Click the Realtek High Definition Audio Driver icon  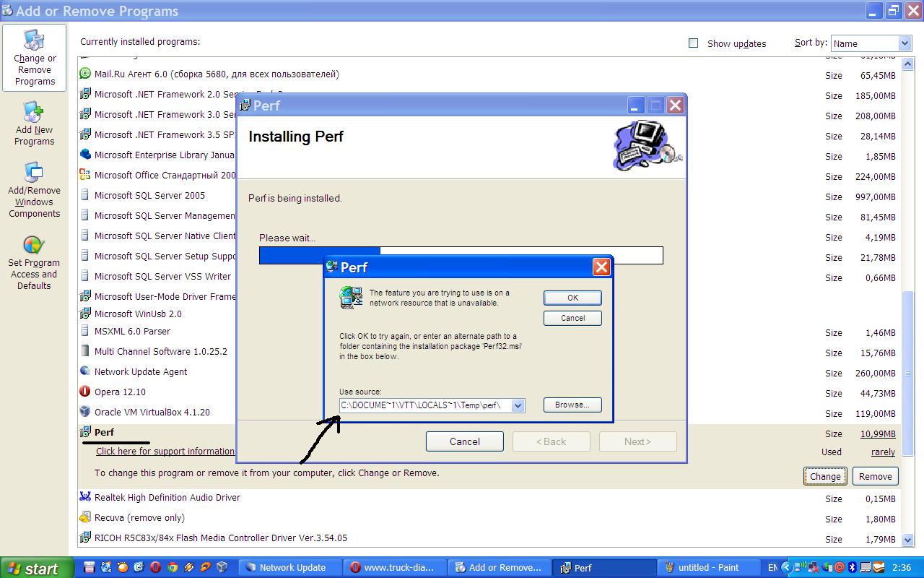[85, 497]
